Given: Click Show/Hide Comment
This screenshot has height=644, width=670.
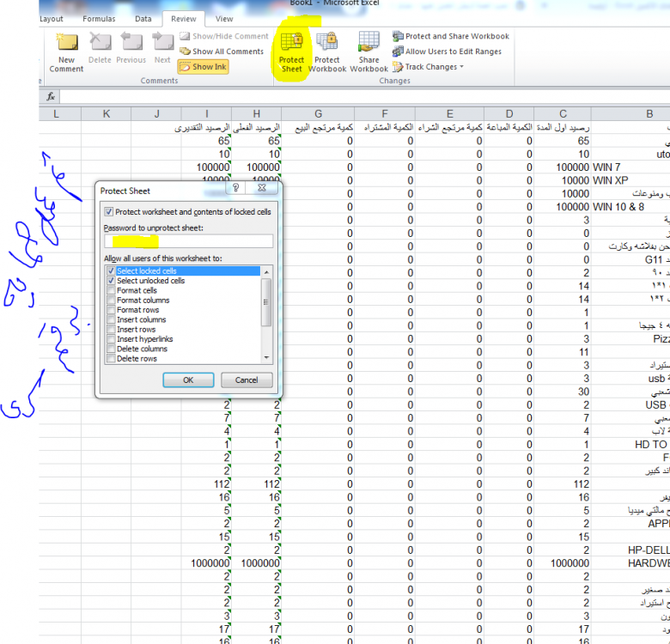Looking at the screenshot, I should (x=224, y=36).
